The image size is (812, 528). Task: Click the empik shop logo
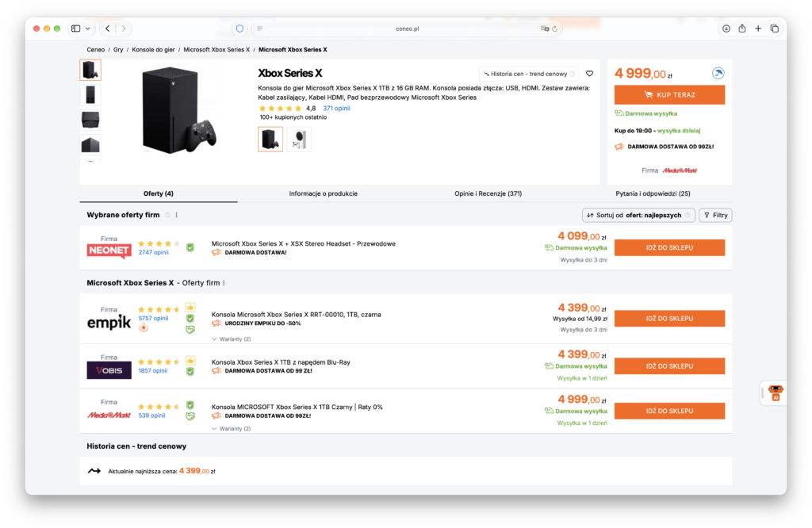tap(109, 322)
